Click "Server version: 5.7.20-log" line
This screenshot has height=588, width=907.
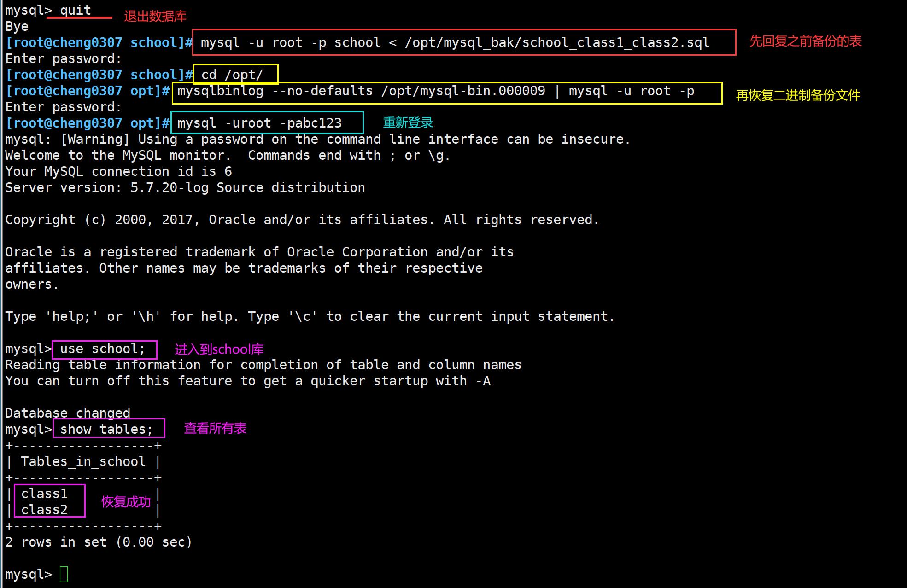(x=185, y=187)
